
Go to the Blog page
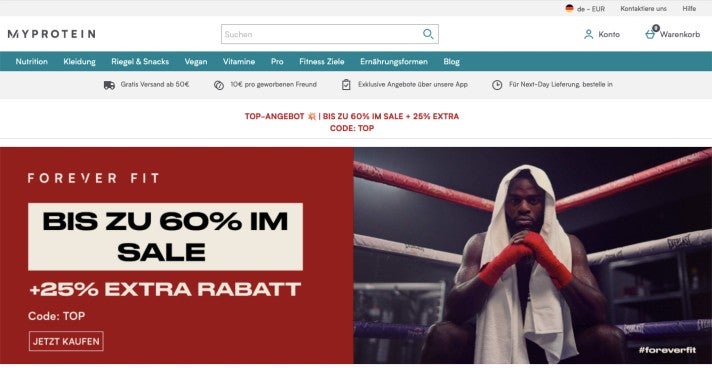(x=451, y=62)
